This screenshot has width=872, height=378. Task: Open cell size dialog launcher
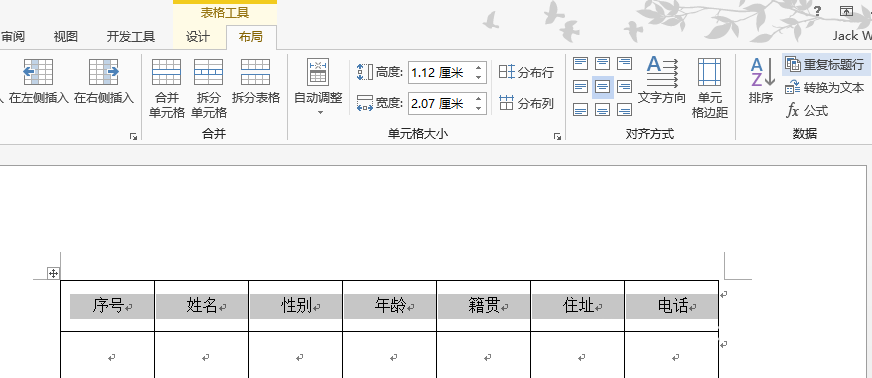pos(558,136)
